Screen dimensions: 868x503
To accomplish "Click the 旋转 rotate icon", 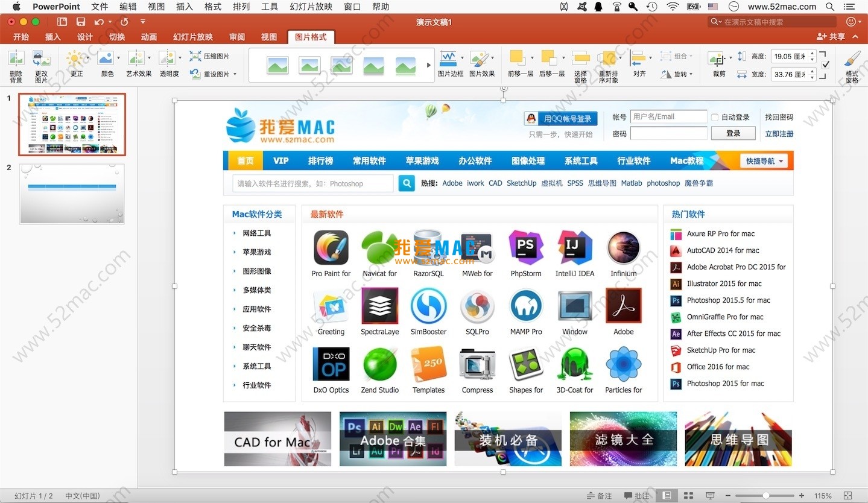I will click(665, 74).
